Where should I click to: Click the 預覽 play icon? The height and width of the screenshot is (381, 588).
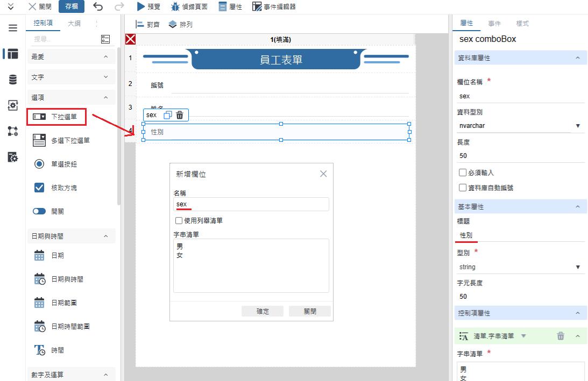[141, 6]
